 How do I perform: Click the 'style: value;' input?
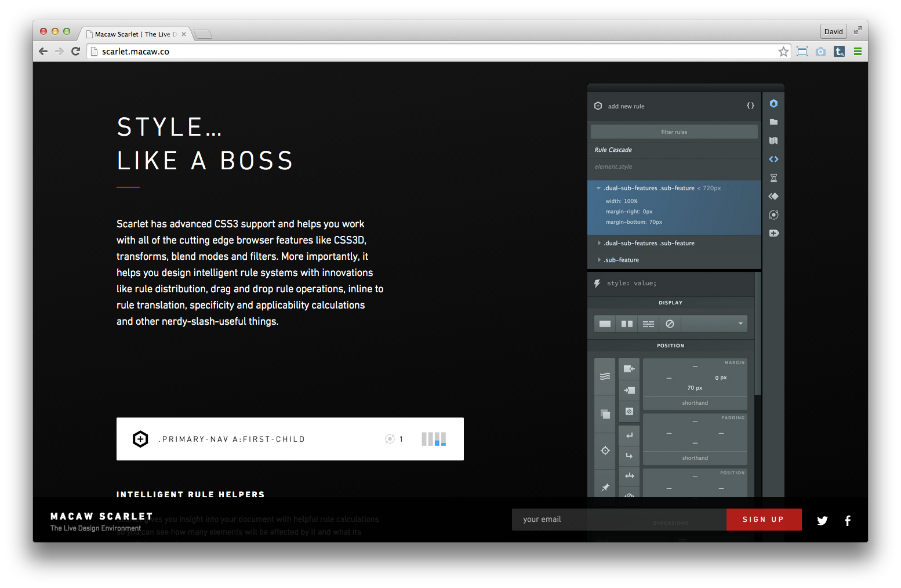click(632, 284)
